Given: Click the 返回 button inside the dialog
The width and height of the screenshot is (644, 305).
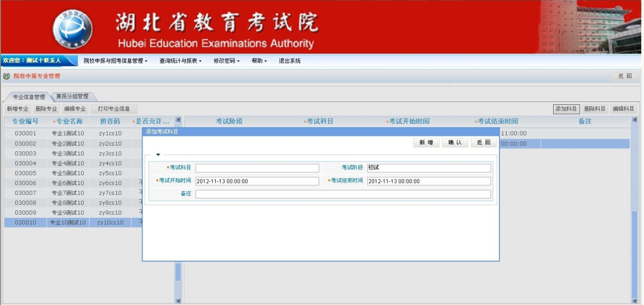Looking at the screenshot, I should click(483, 143).
